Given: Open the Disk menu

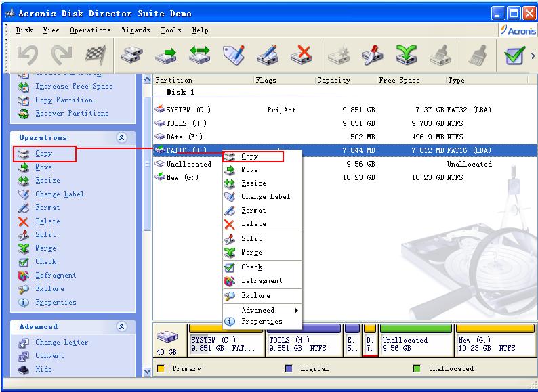Looking at the screenshot, I should [24, 30].
